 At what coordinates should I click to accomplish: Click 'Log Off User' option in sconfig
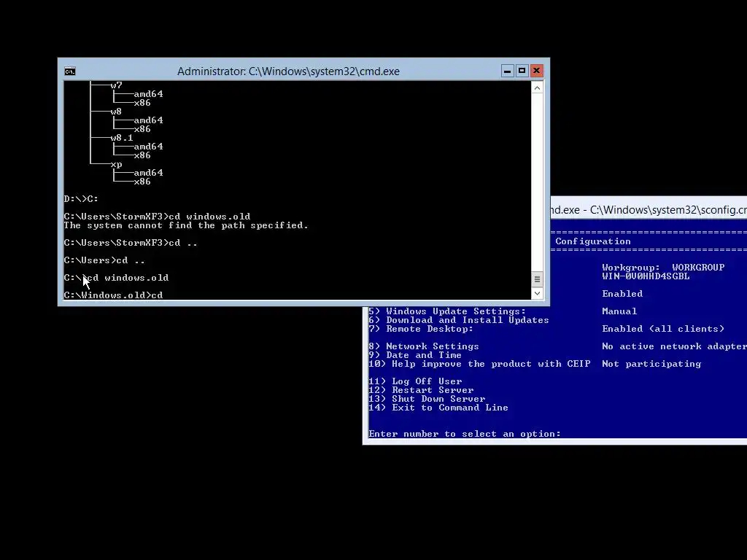point(415,381)
